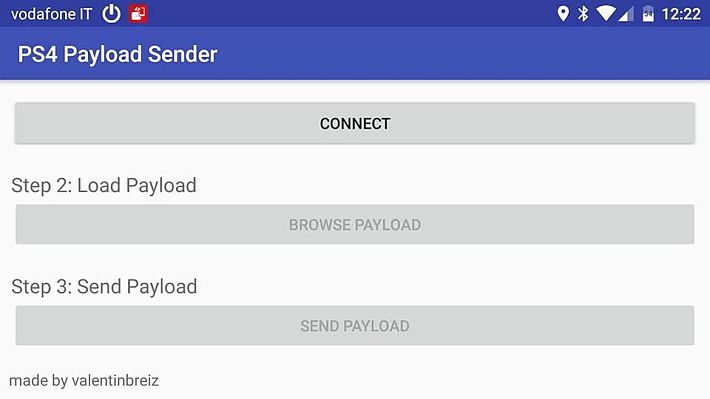710x399 pixels.
Task: Tap the power icon in status bar
Action: [111, 14]
